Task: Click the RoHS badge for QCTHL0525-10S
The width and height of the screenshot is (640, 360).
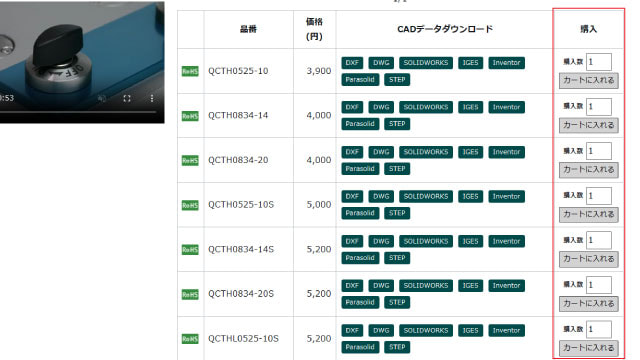Action: [190, 339]
